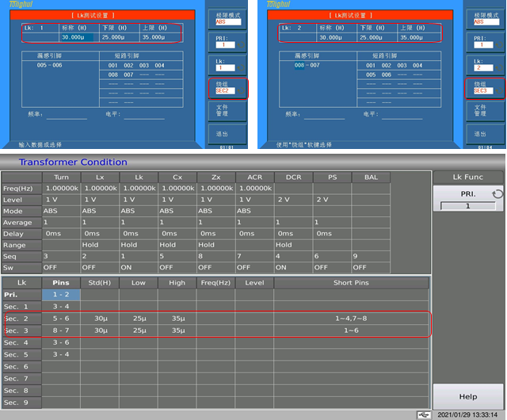
Task: Open the Range Hold cell under Lx
Action: coord(99,245)
